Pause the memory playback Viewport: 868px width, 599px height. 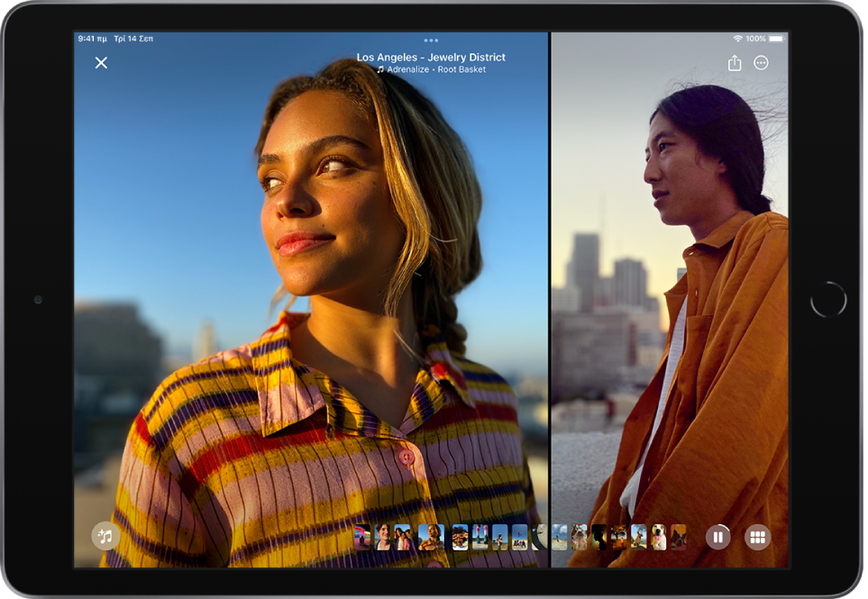718,538
